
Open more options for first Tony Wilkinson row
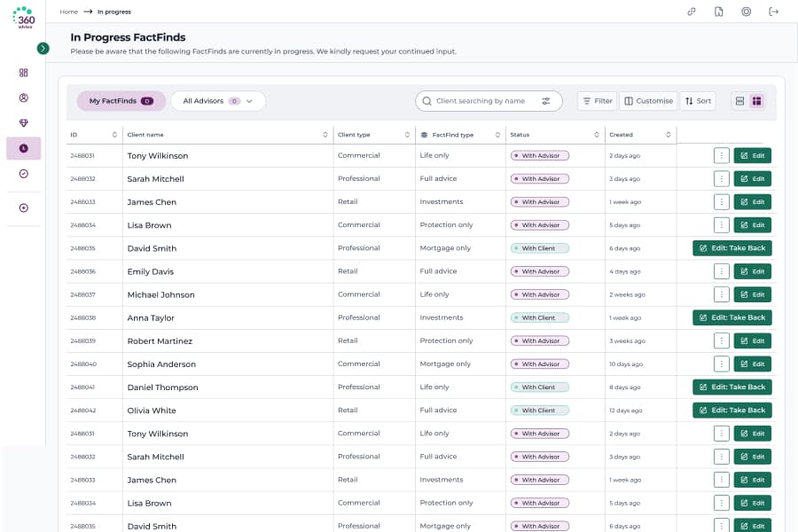(721, 156)
